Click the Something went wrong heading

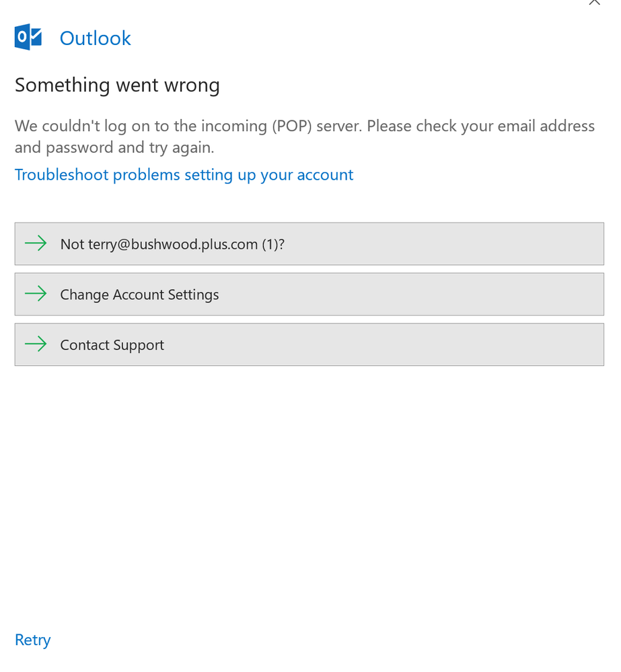[117, 85]
